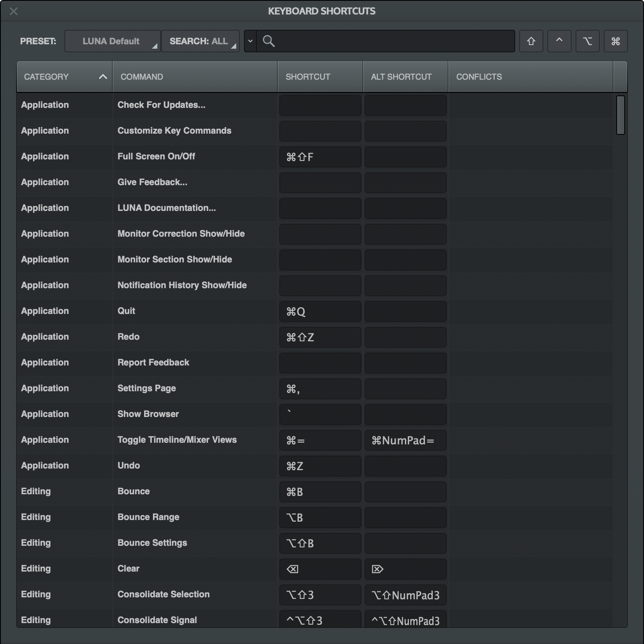Edit the Quit command shortcut field
Screen dimensions: 644x644
(320, 312)
